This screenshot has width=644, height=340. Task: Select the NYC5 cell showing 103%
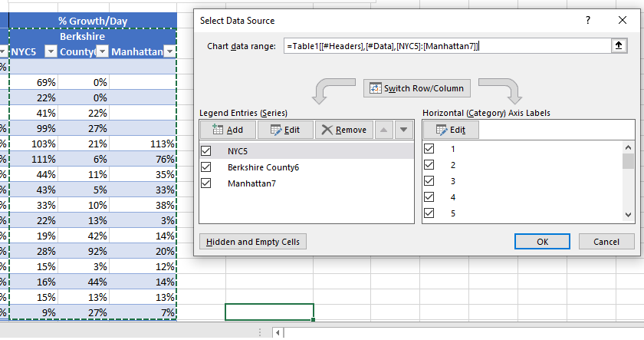34,144
